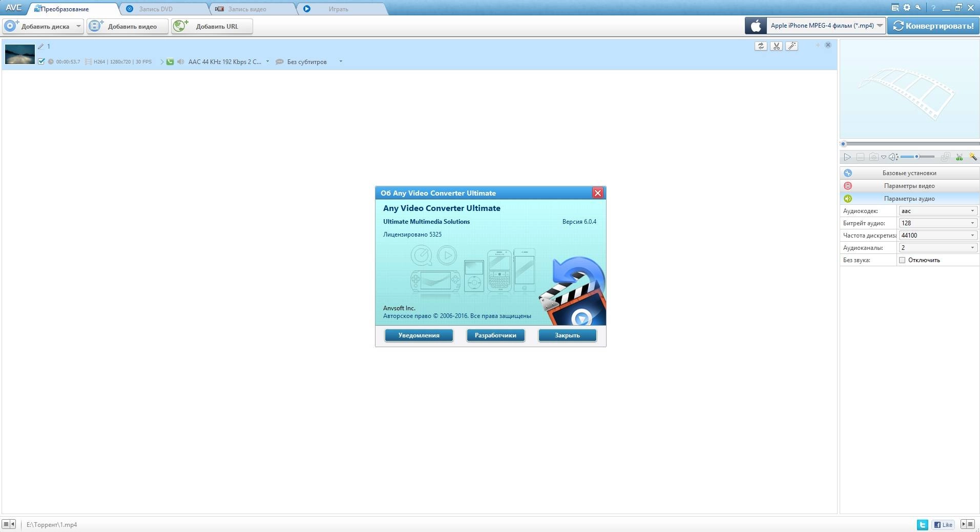Click the green scissors clip icon in preview
Screen dimensions: 980x532
(x=959, y=157)
